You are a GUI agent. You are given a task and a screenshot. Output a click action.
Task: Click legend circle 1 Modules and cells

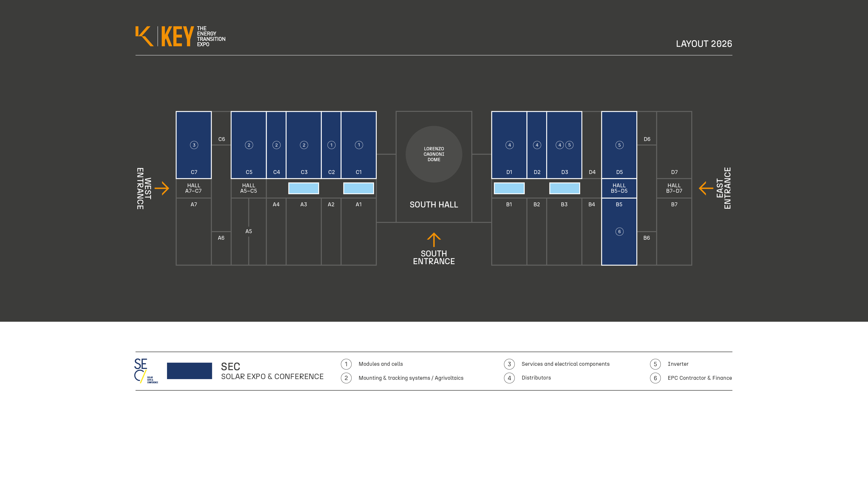tap(346, 364)
